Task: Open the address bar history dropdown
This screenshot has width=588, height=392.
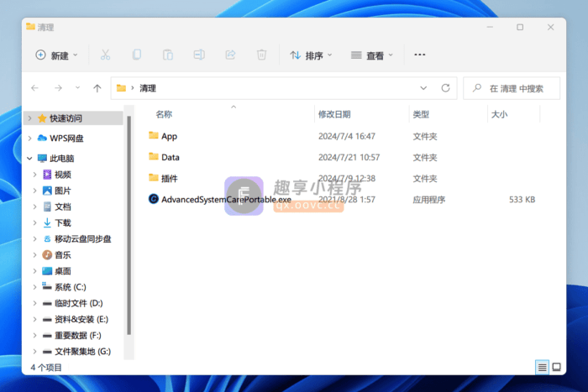Action: [423, 88]
